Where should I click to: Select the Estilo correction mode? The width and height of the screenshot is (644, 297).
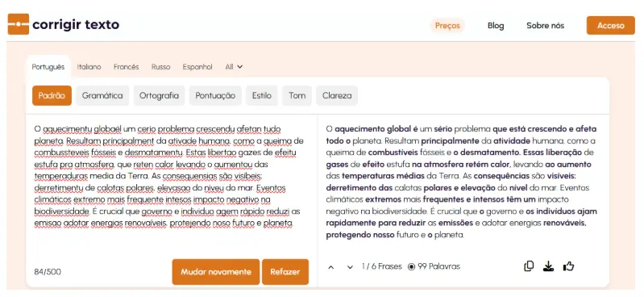[x=262, y=95]
